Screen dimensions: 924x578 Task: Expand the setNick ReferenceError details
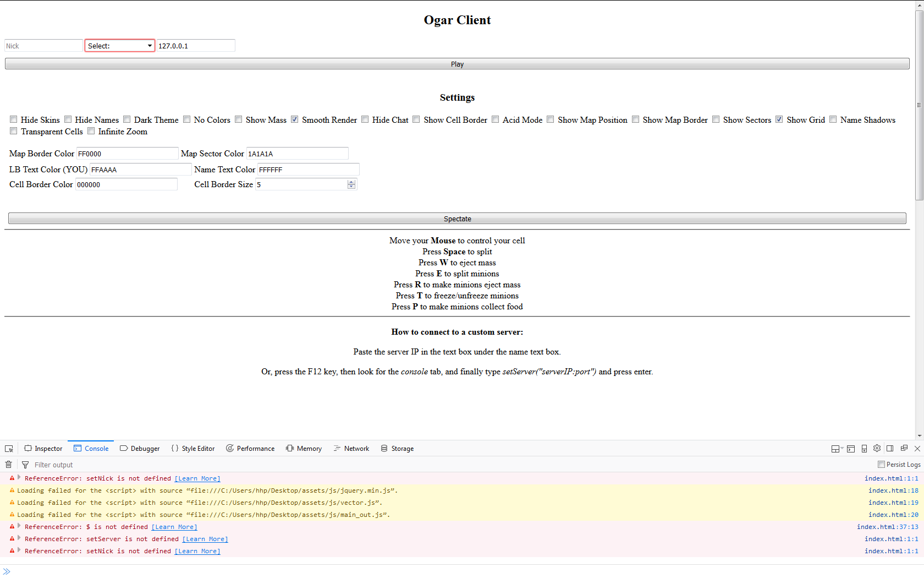(x=19, y=478)
